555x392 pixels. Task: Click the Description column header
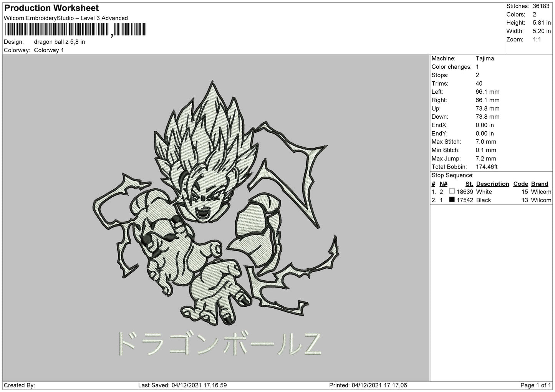tap(492, 184)
